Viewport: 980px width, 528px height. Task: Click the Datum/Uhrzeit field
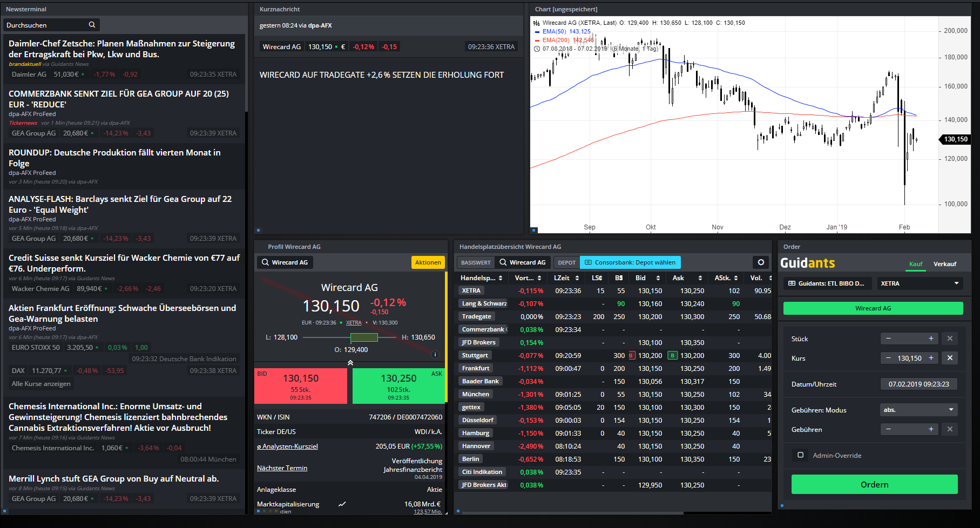tap(918, 384)
